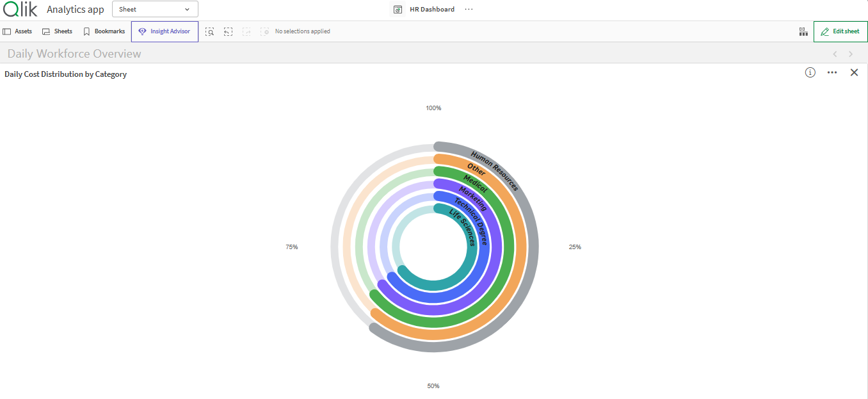Toggle the Insight Advisor panel

coord(165,31)
